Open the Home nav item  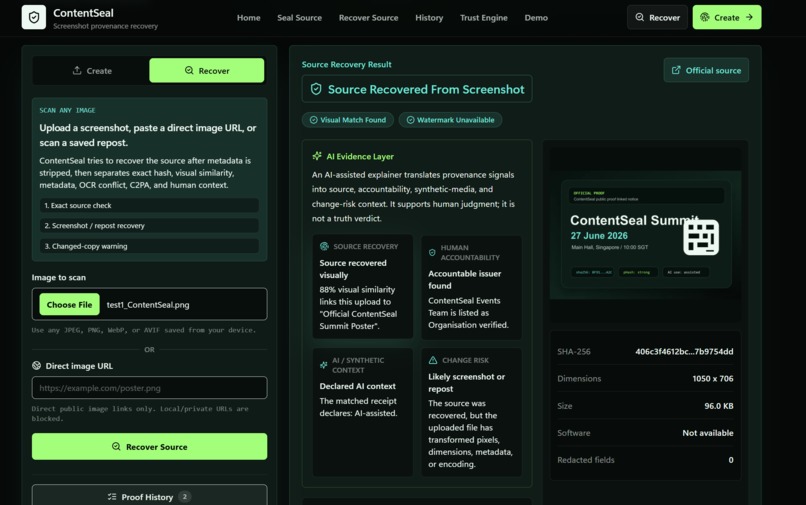pyautogui.click(x=248, y=17)
